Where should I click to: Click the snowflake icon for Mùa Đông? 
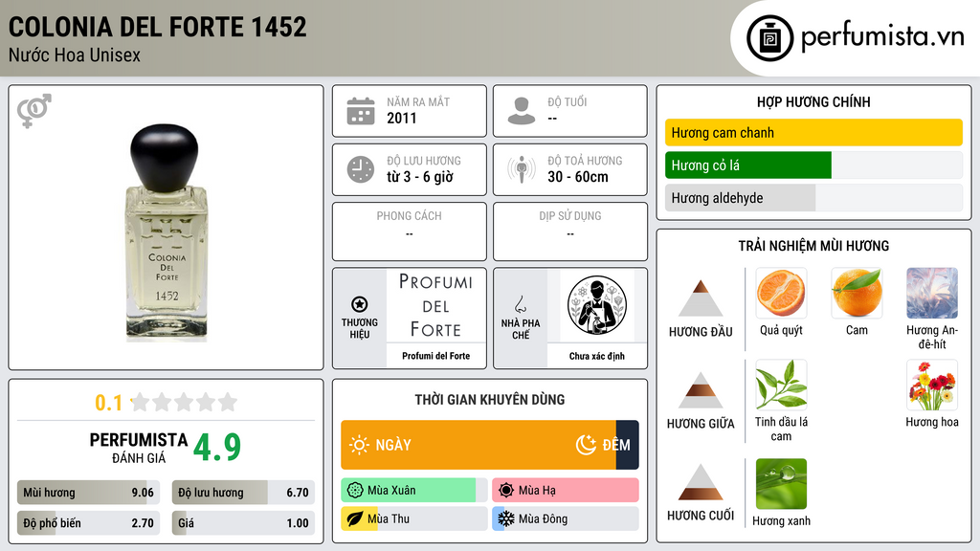coord(506,518)
